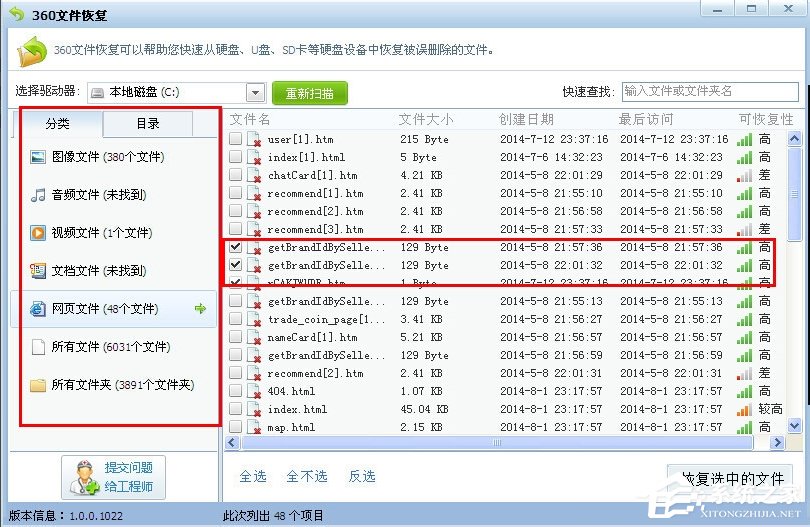Screen dimensions: 810x527
Task: Click 恢复选中的文件 recover button
Action: (x=729, y=479)
